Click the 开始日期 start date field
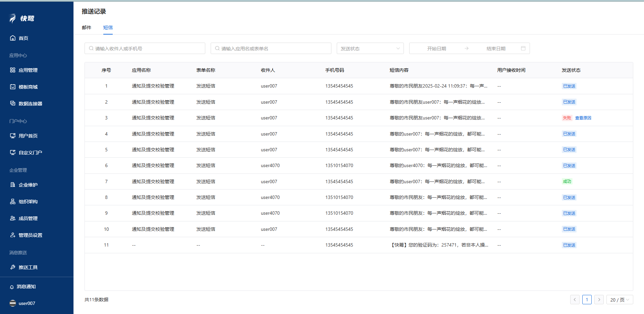Viewport: 644px width, 314px height. tap(436, 48)
